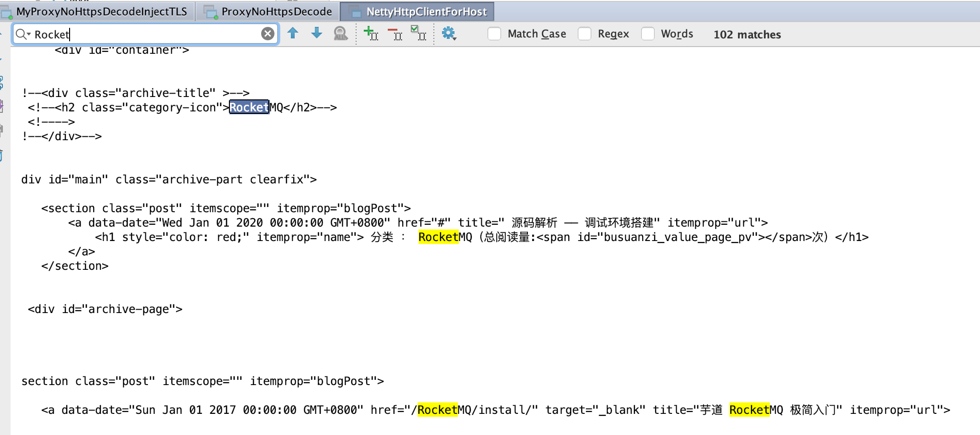Select the NettyHttpClientForHost tab
Image resolution: width=980 pixels, height=435 pixels.
pos(418,12)
